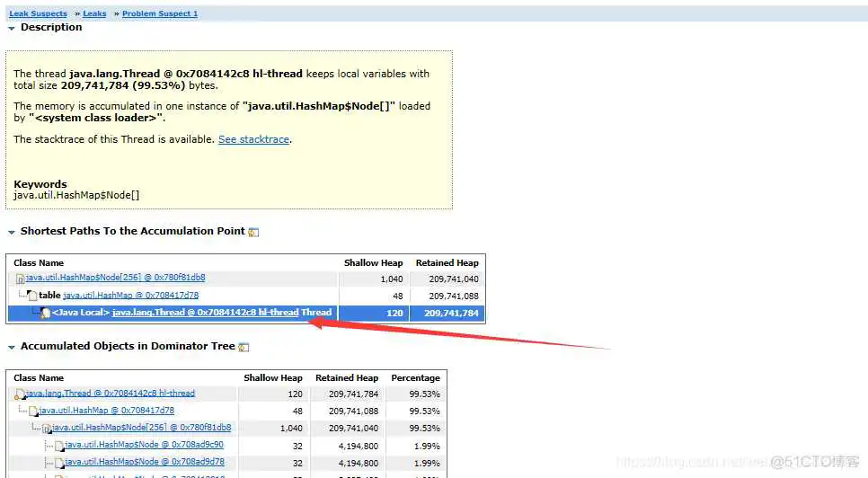
Task: Collapse the Description section
Action: pos(12,28)
